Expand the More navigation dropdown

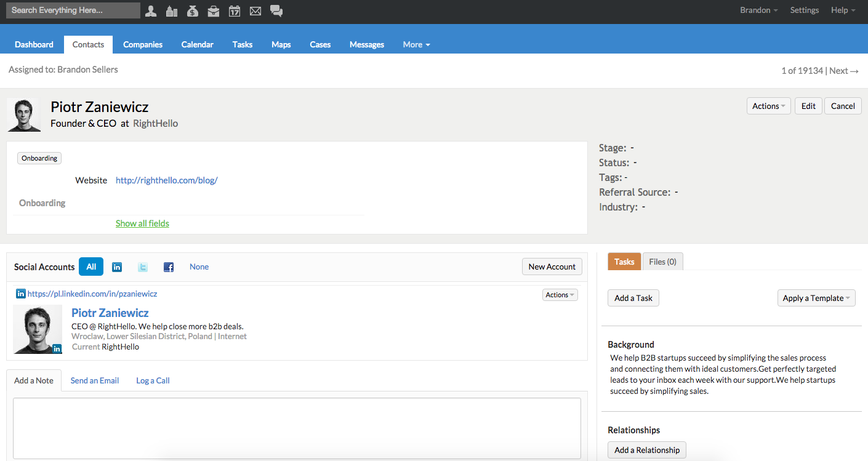pyautogui.click(x=416, y=44)
